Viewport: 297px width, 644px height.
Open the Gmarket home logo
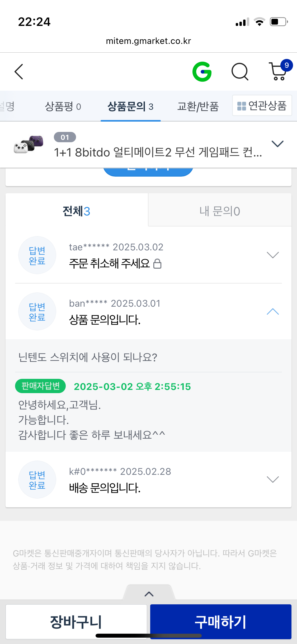tap(202, 72)
